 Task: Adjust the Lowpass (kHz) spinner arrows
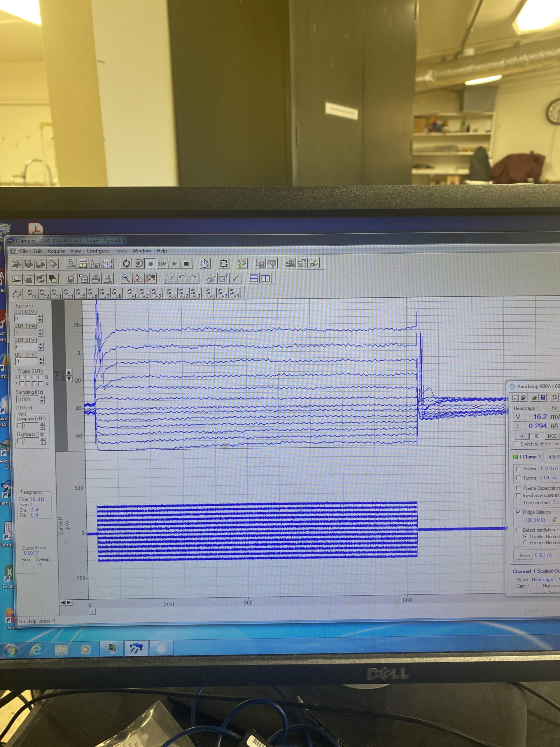pyautogui.click(x=42, y=426)
